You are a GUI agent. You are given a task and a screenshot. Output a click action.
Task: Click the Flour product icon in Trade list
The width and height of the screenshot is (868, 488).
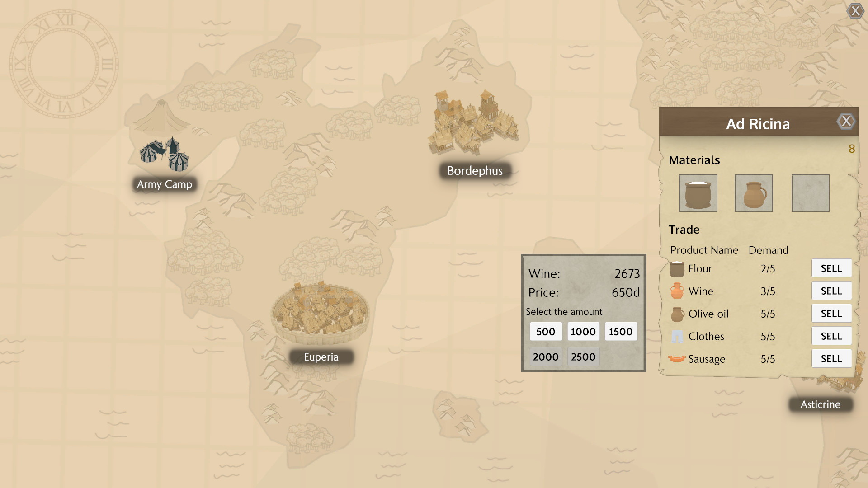tap(677, 268)
